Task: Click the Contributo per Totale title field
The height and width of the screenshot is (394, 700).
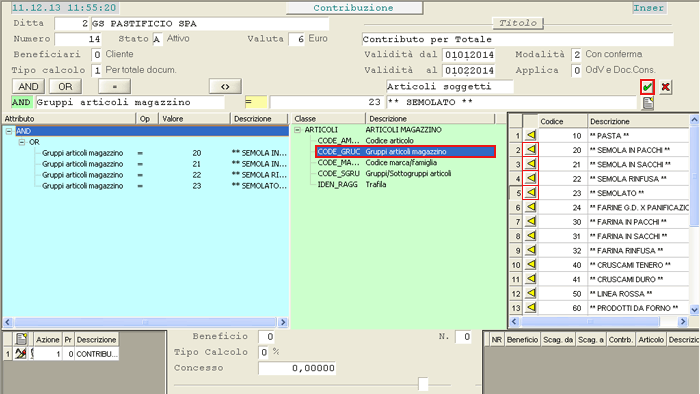Action: tap(517, 39)
